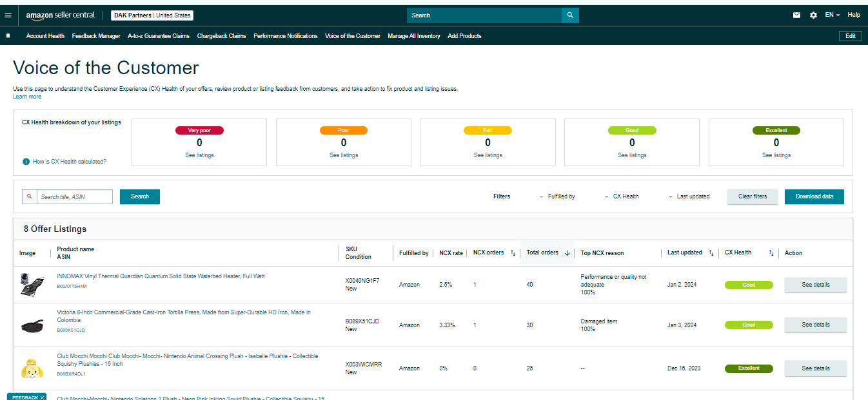Expand the Fulfilled by filter
The height and width of the screenshot is (400, 868).
[557, 196]
